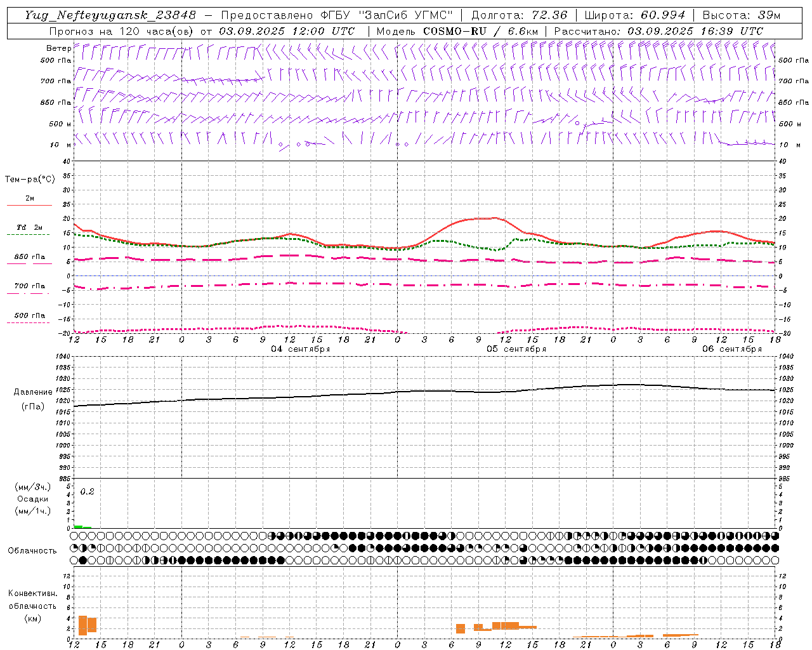Click the 'Долгота: 72.36' header field
The width and height of the screenshot is (812, 650).
(519, 15)
